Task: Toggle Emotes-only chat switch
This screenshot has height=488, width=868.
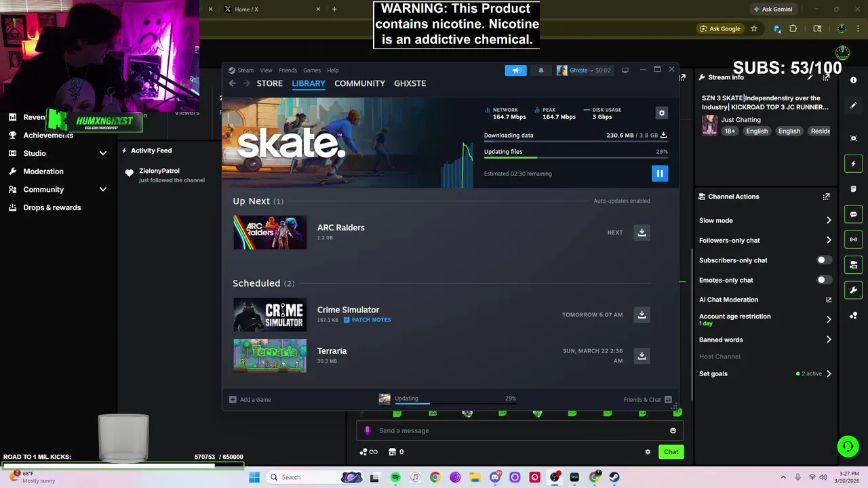Action: [824, 280]
